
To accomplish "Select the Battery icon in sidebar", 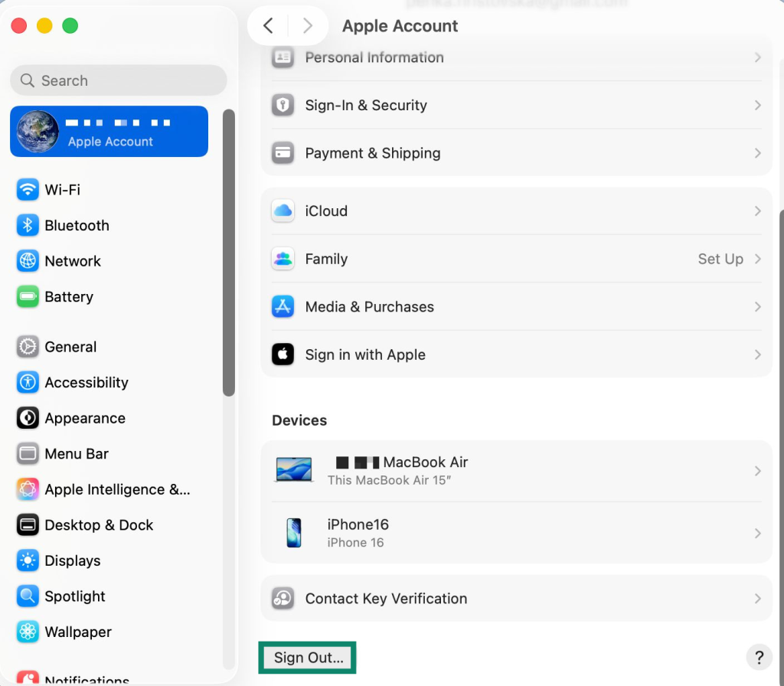I will pos(28,296).
